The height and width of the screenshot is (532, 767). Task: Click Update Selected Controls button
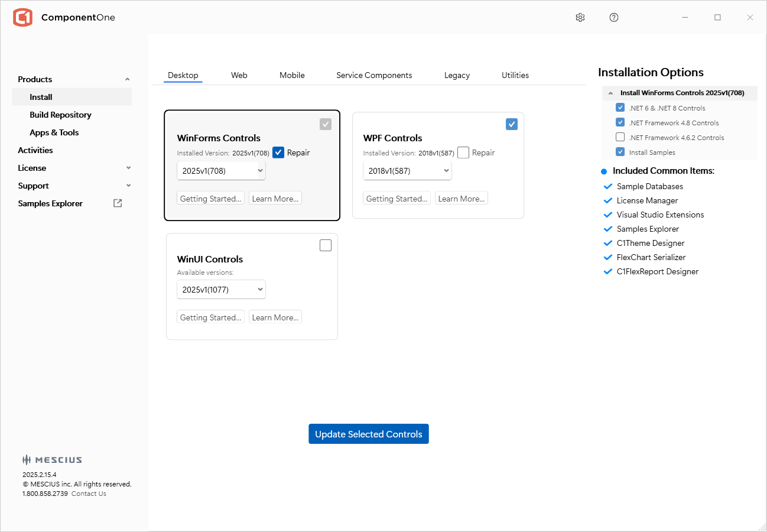[369, 434]
